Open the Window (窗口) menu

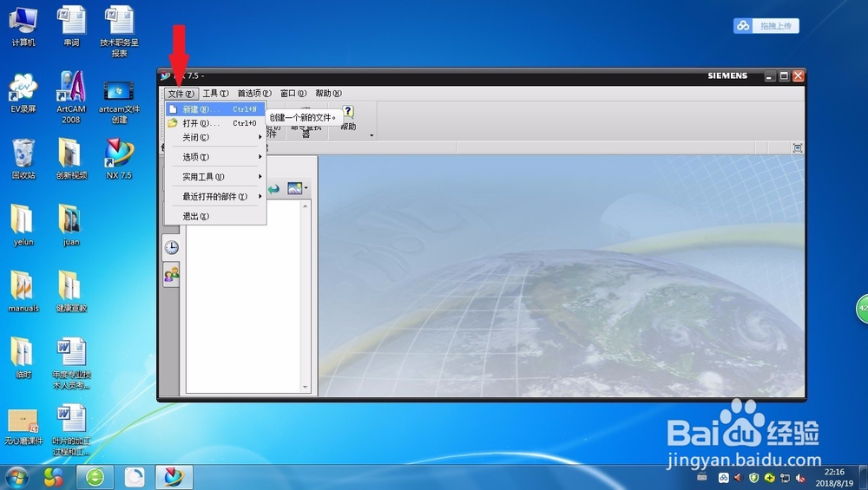pyautogui.click(x=293, y=94)
